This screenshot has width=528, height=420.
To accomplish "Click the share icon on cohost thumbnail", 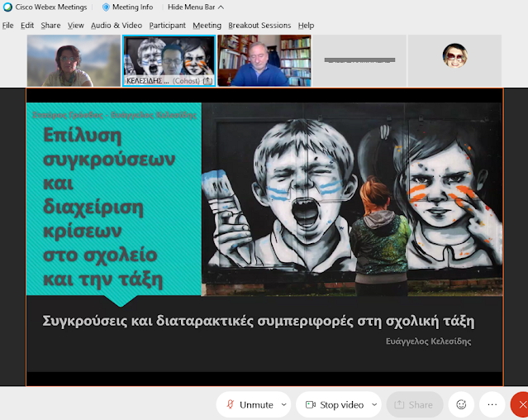I will [x=207, y=81].
